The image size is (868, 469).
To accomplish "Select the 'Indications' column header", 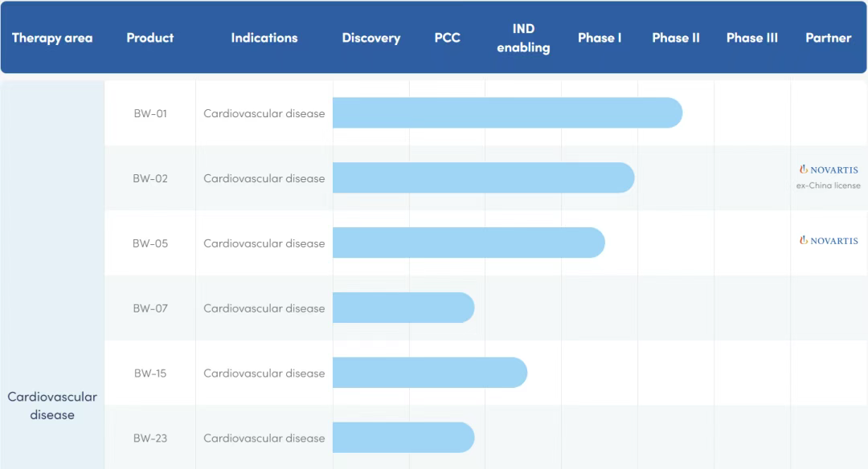I will click(264, 38).
